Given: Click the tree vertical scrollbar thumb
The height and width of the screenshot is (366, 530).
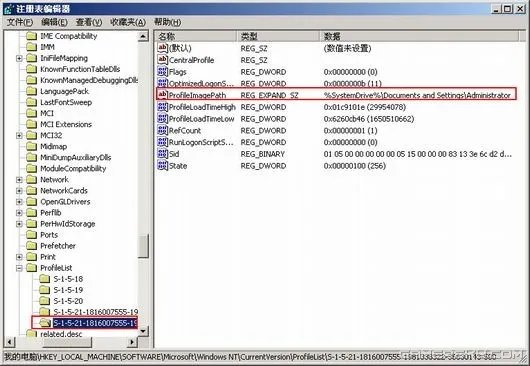Looking at the screenshot, I should (143, 246).
